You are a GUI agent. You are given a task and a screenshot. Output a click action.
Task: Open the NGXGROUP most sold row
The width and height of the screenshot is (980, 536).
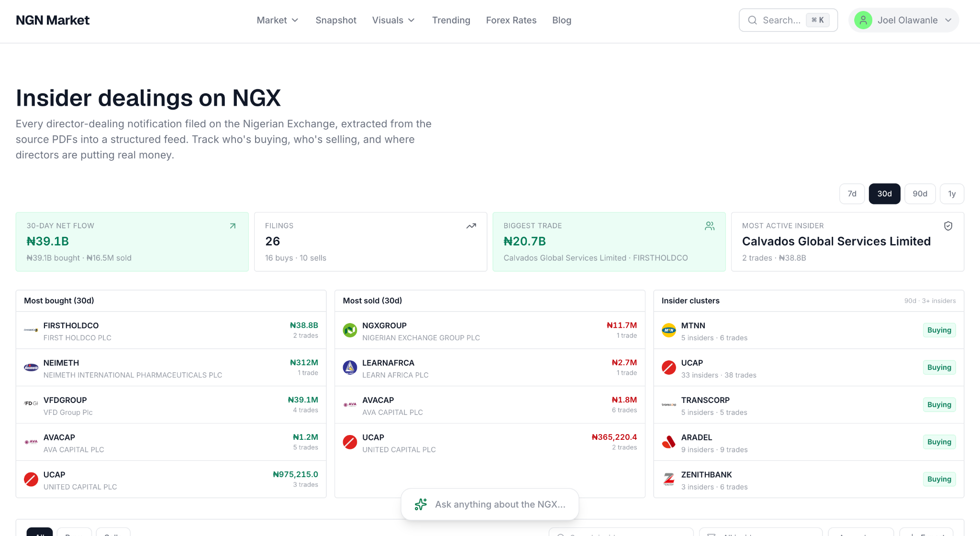[490, 330]
